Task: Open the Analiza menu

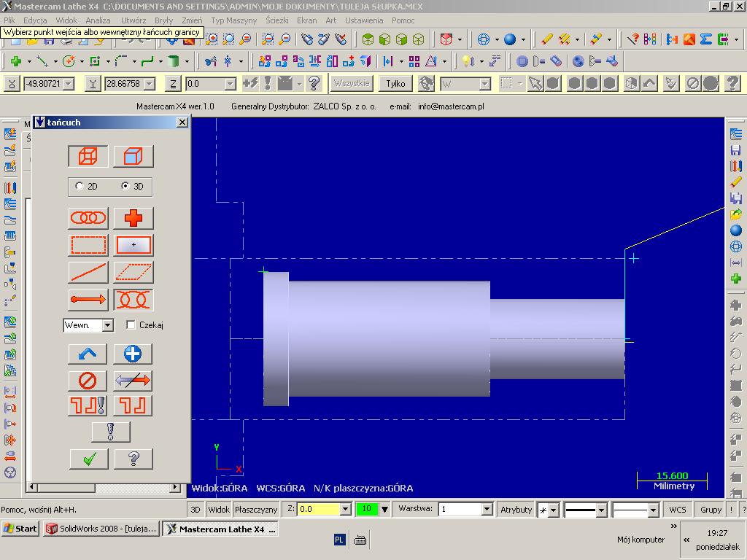Action: point(98,20)
